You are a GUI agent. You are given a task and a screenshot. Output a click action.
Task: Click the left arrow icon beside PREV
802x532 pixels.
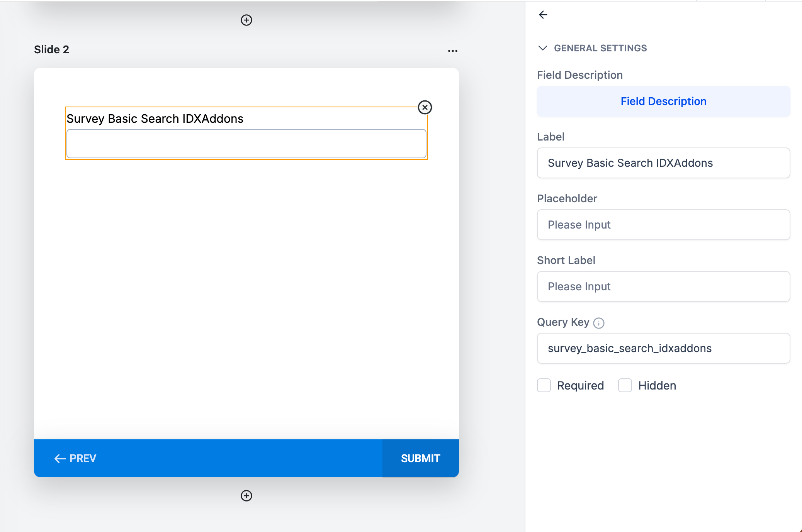pos(60,459)
